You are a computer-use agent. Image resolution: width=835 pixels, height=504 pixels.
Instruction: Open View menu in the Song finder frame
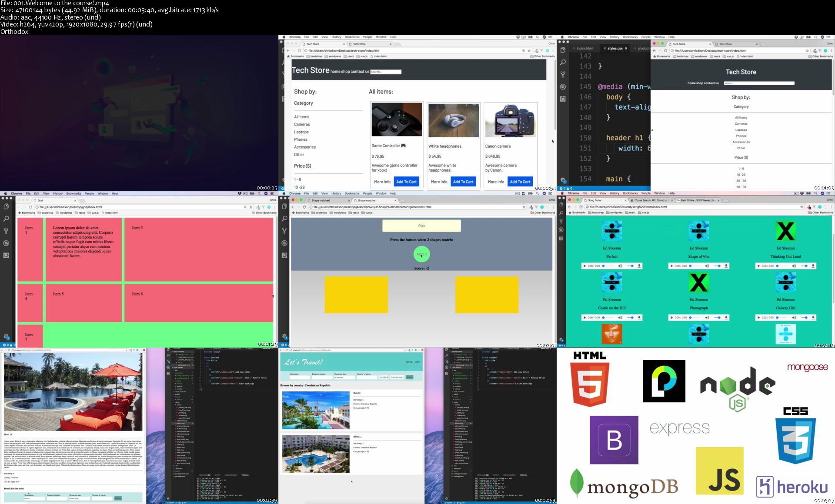pyautogui.click(x=603, y=193)
